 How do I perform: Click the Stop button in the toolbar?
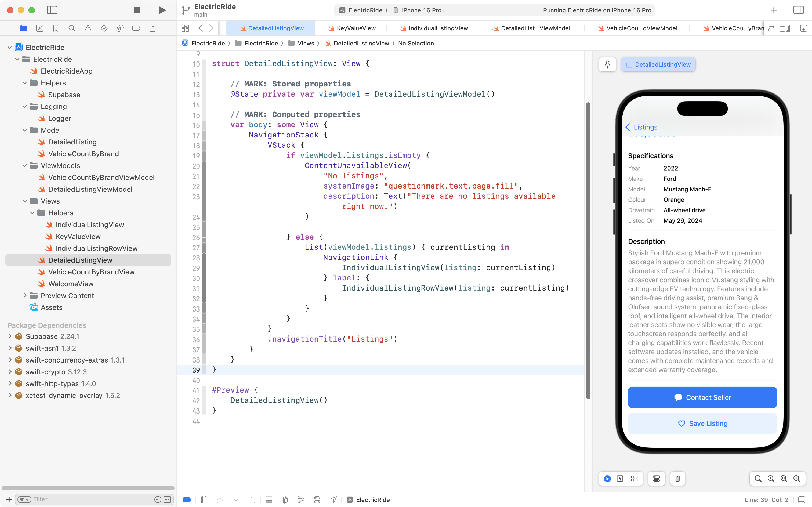pyautogui.click(x=137, y=10)
